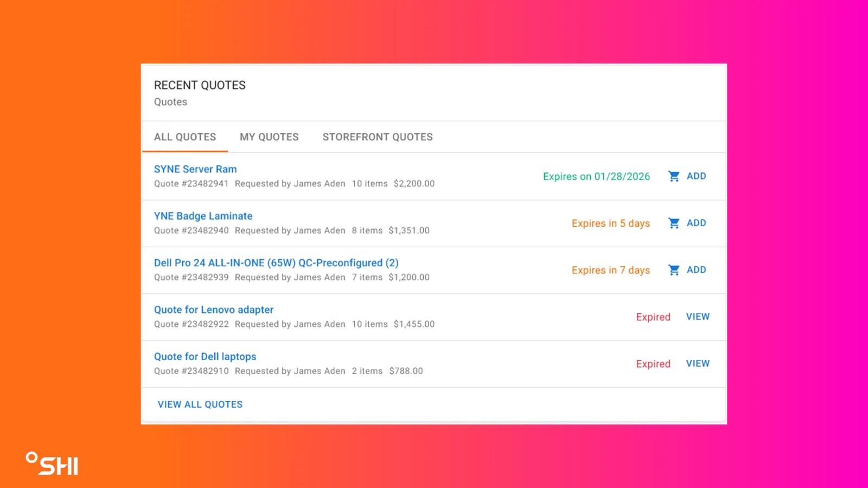The width and height of the screenshot is (868, 488).
Task: Click the '$2,200.00' amount
Action: click(414, 184)
